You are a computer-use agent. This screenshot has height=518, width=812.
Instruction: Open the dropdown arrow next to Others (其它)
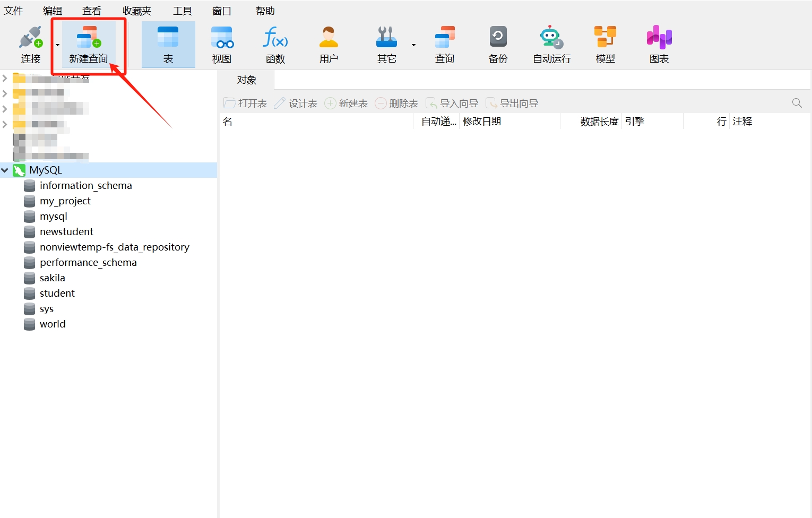tap(413, 45)
